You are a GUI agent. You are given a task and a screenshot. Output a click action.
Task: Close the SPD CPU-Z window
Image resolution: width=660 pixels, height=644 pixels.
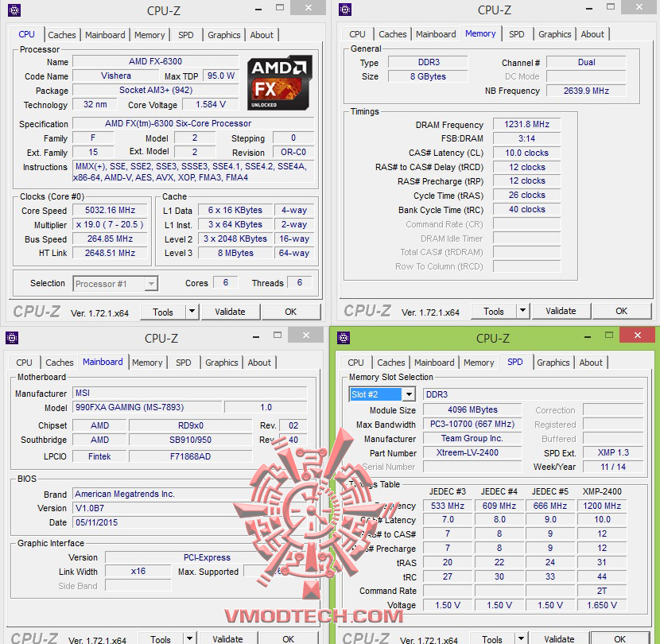point(637,336)
